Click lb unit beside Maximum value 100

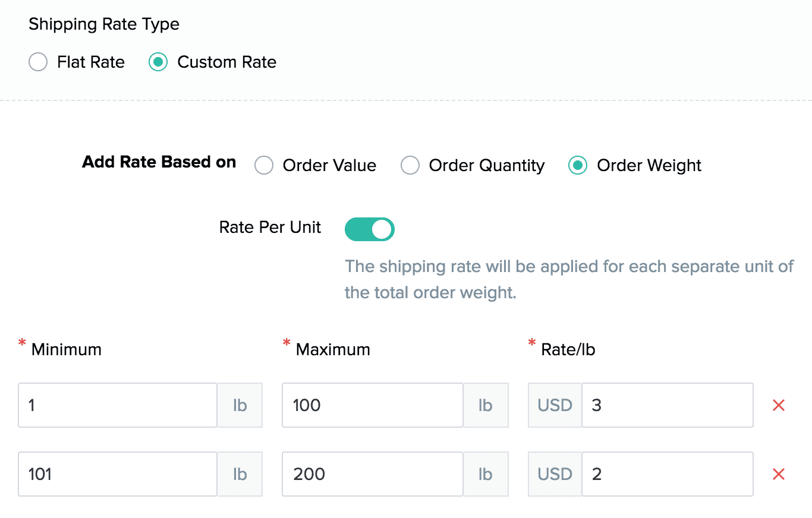coord(486,405)
